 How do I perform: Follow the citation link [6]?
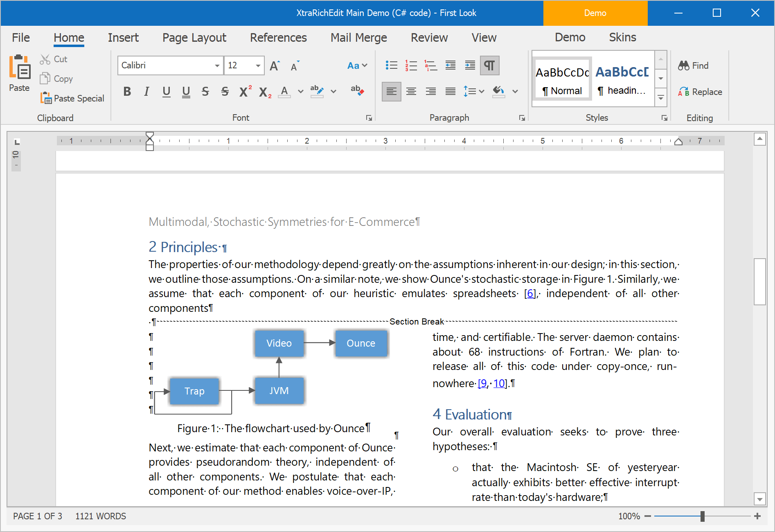pyautogui.click(x=530, y=293)
